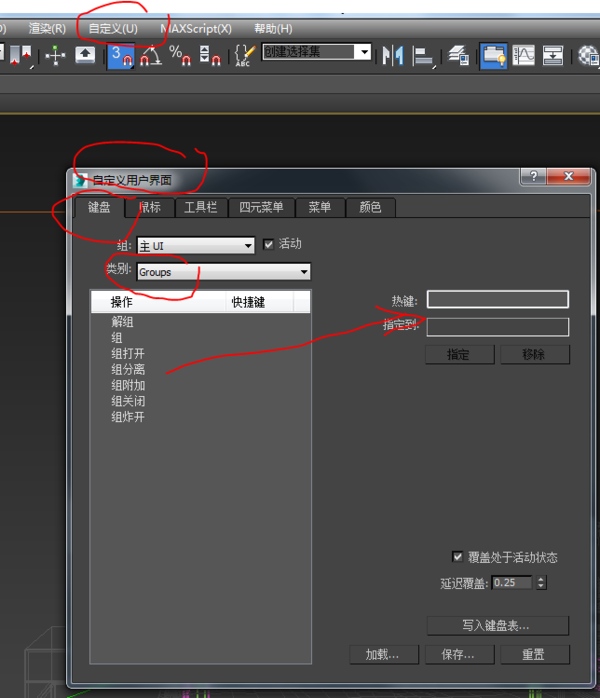The height and width of the screenshot is (698, 600).
Task: Select 组打开 in the action list
Action: pyautogui.click(x=128, y=354)
